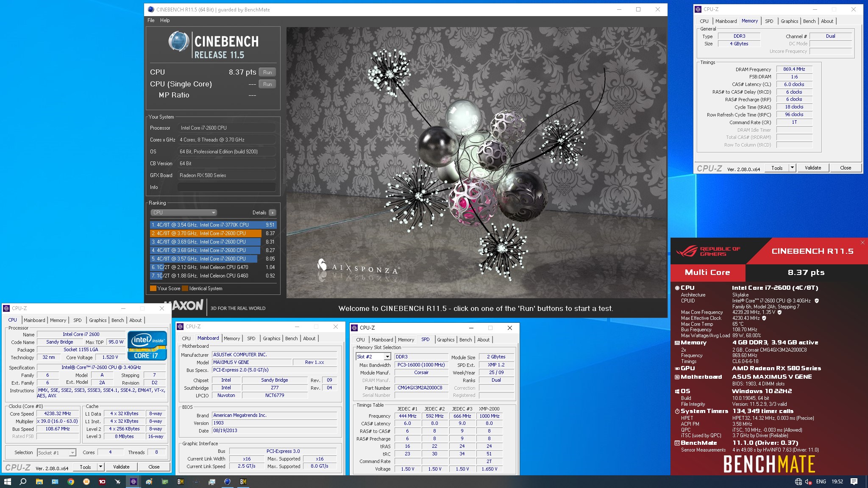868x488 pixels.
Task: Open the Help menu in Cinebench
Action: tap(165, 20)
